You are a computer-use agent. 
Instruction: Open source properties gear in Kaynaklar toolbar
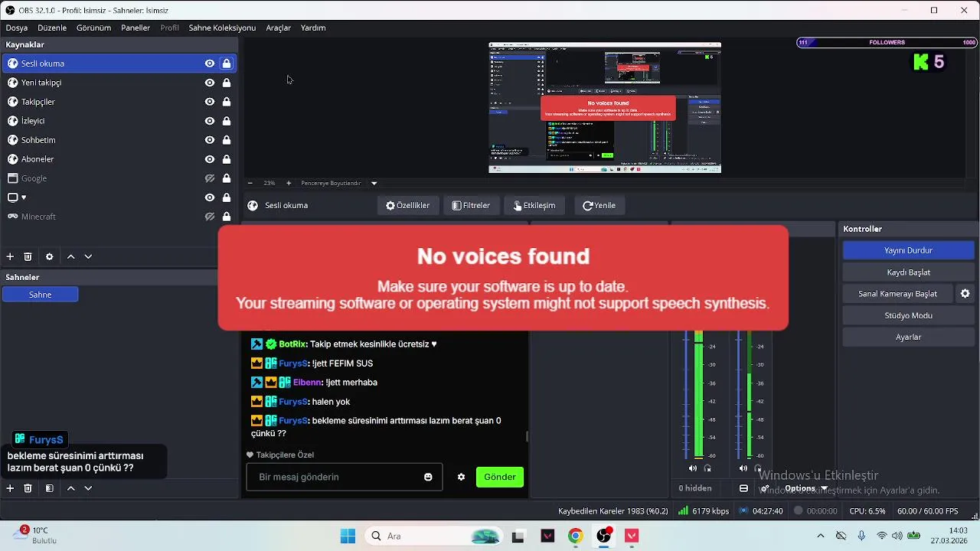pyautogui.click(x=49, y=257)
